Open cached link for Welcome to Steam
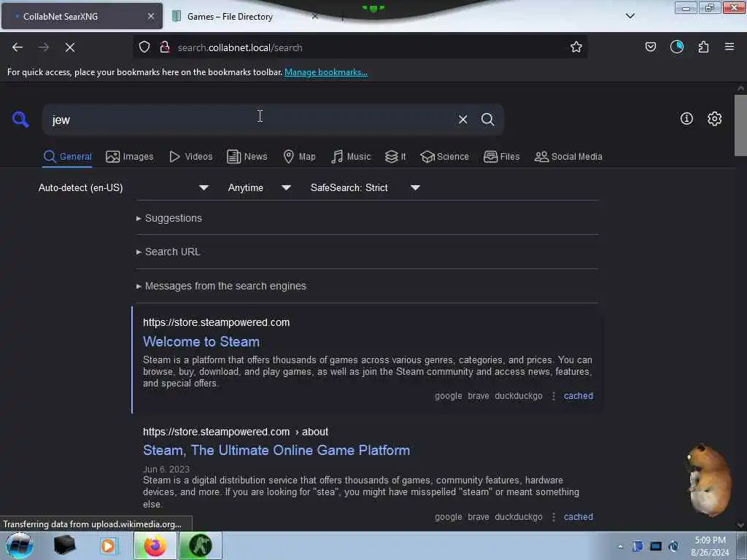The image size is (747, 560). (x=578, y=396)
